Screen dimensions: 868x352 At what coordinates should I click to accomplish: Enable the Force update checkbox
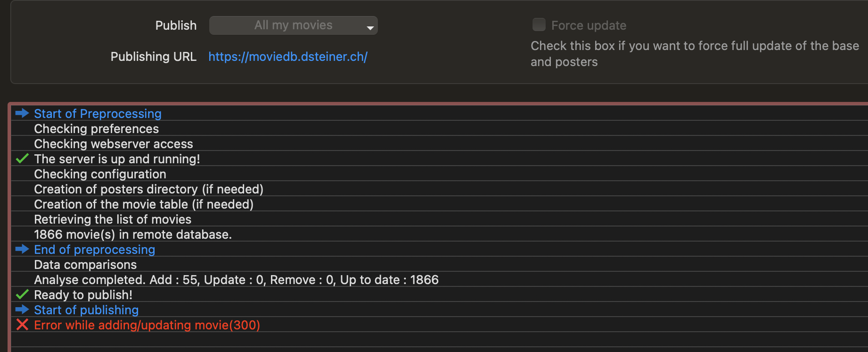pyautogui.click(x=539, y=25)
